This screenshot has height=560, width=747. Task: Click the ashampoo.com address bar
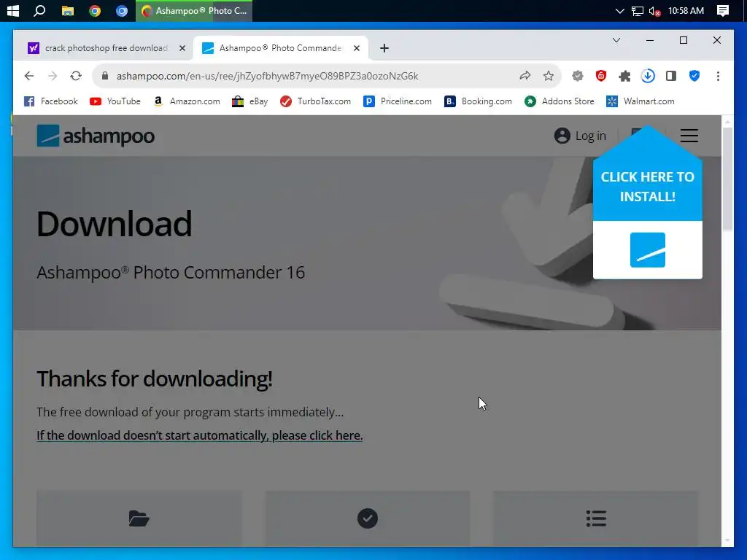point(267,76)
